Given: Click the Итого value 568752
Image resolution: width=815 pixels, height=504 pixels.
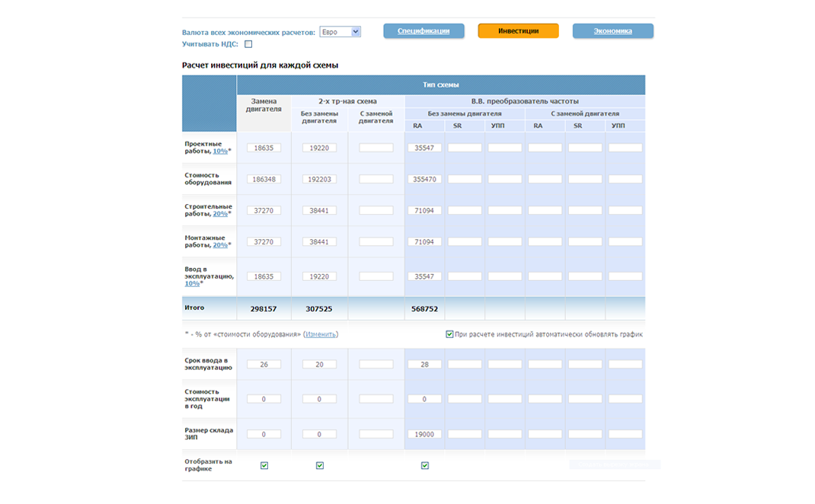Looking at the screenshot, I should point(425,308).
